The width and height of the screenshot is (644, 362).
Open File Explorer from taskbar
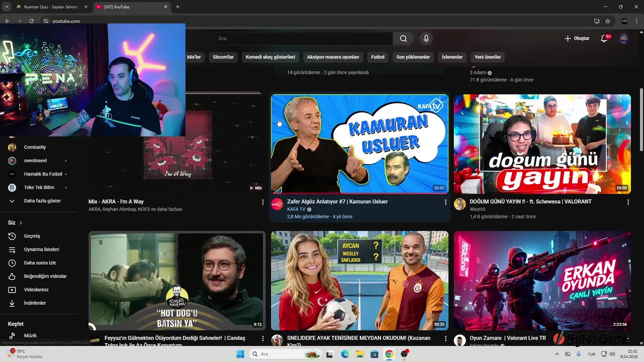(x=359, y=354)
